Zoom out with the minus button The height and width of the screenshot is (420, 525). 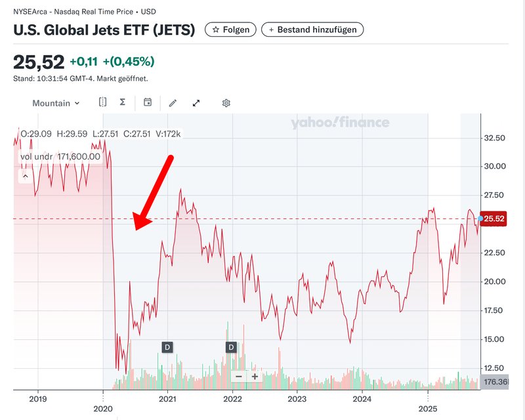(238, 377)
